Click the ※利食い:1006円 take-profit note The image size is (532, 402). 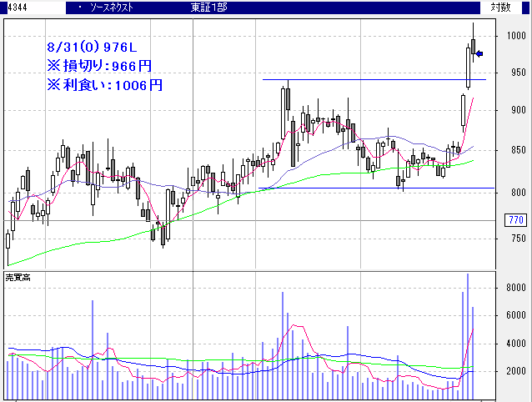click(x=103, y=84)
